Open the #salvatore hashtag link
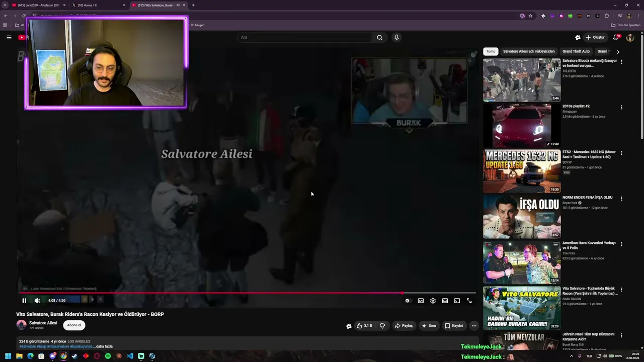This screenshot has height=362, width=644. [x=28, y=346]
